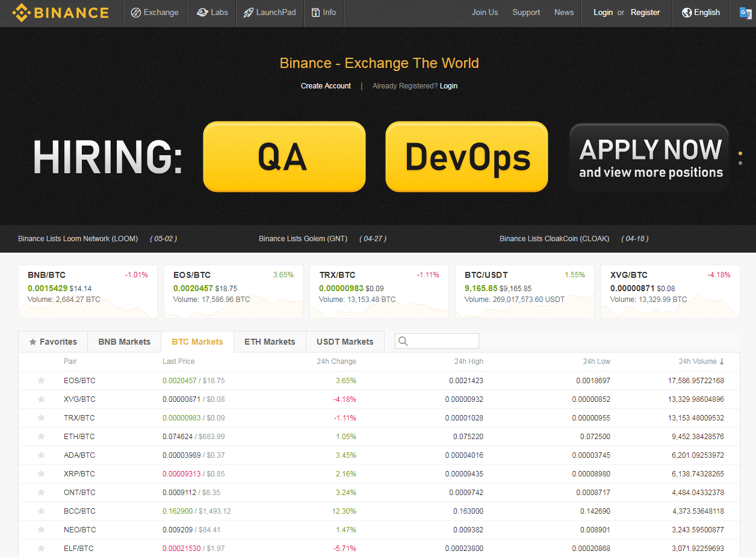Toggle favorite star for XVG/BTC
This screenshot has width=756, height=557.
click(x=41, y=399)
